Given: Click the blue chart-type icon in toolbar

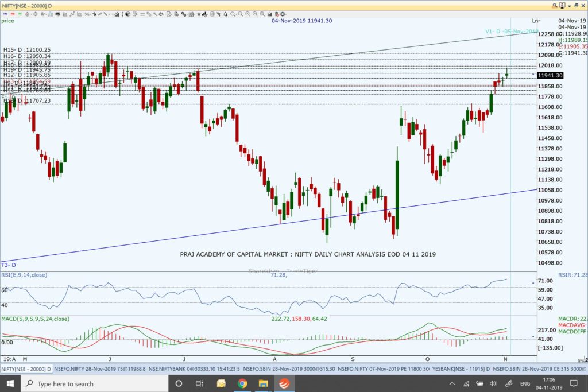Looking at the screenshot, I should point(5,14).
